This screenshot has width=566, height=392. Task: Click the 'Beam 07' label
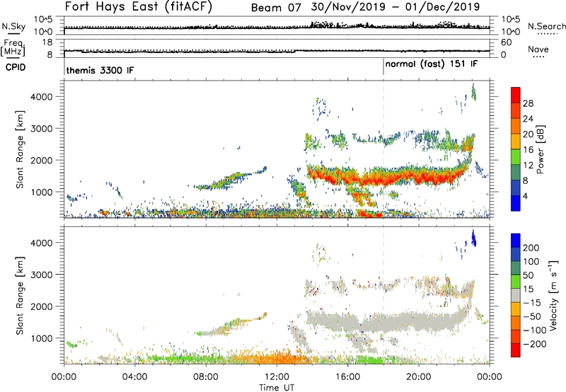276,7
